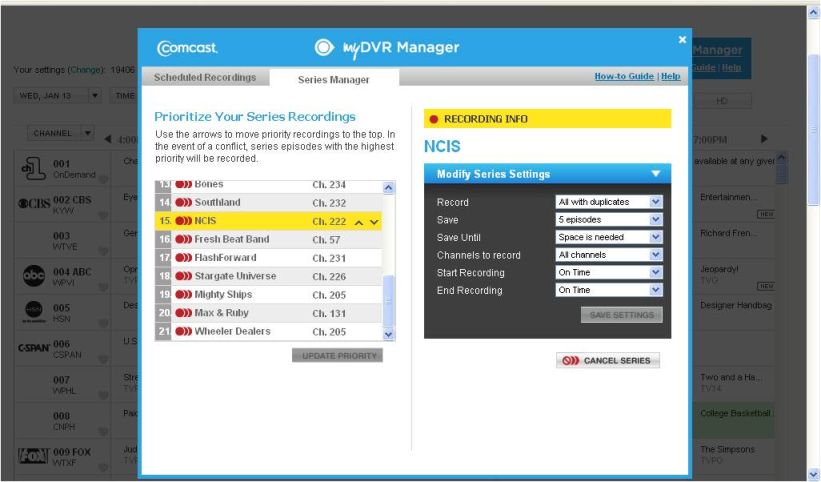Collapse the Modify Series Settings panel
This screenshot has width=821, height=482.
point(655,174)
